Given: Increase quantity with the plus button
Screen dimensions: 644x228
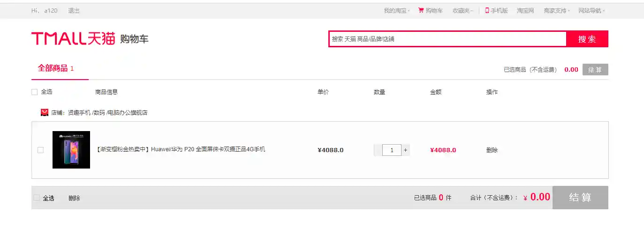Looking at the screenshot, I should [406, 150].
